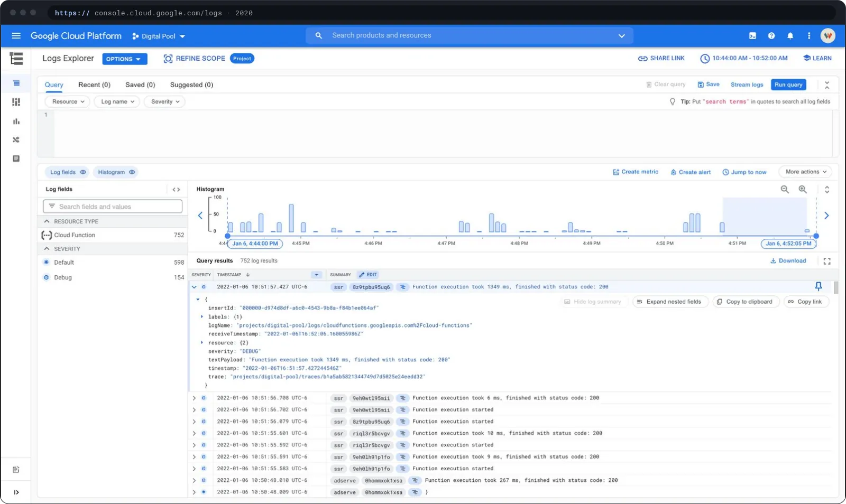Screen dimensions: 846x504
Task: Click Create alert
Action: click(691, 172)
